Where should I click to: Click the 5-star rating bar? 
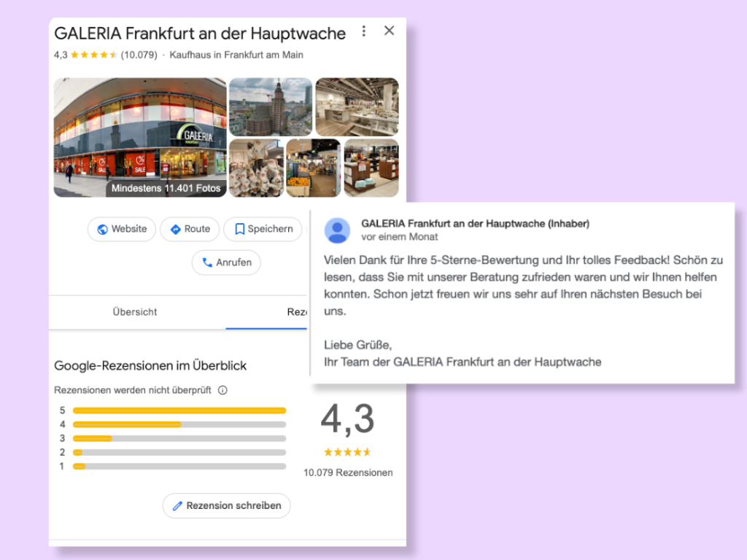179,411
